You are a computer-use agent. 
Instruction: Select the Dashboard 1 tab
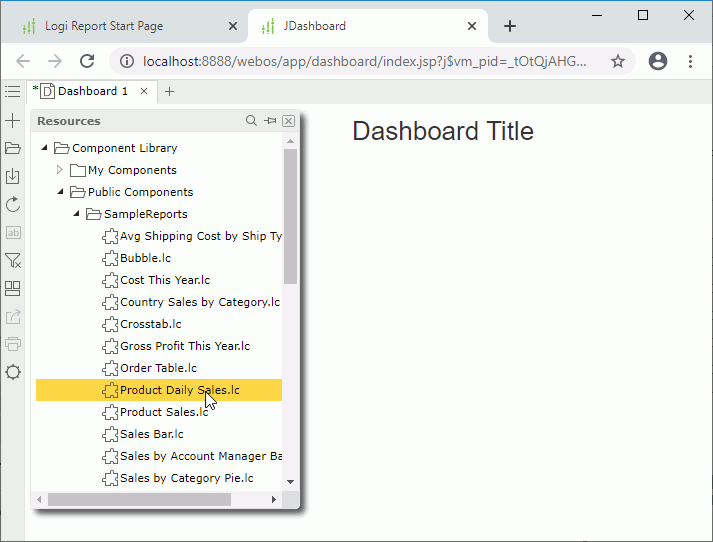(x=92, y=91)
